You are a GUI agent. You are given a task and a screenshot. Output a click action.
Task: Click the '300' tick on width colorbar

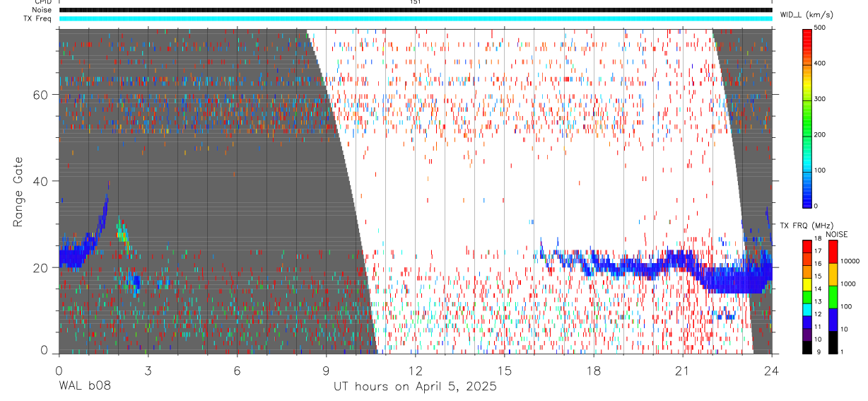pyautogui.click(x=821, y=99)
